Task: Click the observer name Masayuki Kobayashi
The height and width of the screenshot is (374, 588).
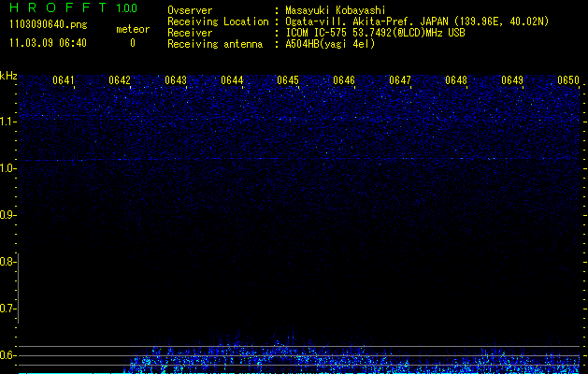Action: point(336,10)
